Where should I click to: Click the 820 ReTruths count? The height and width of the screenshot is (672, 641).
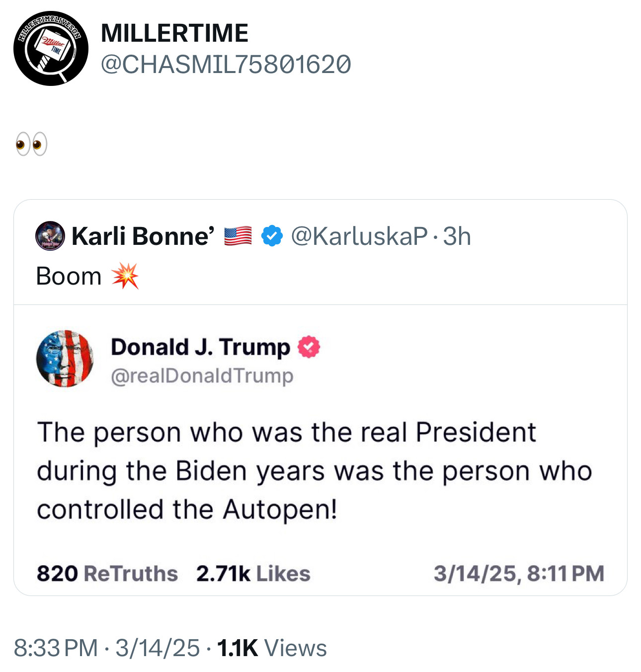point(107,574)
